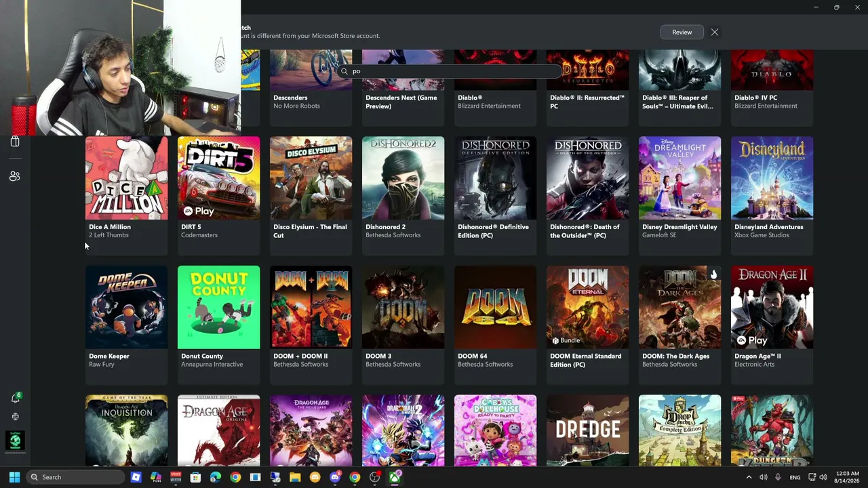Open Dishonored Definitive Edition cover art
Image resolution: width=868 pixels, height=488 pixels.
pyautogui.click(x=495, y=178)
